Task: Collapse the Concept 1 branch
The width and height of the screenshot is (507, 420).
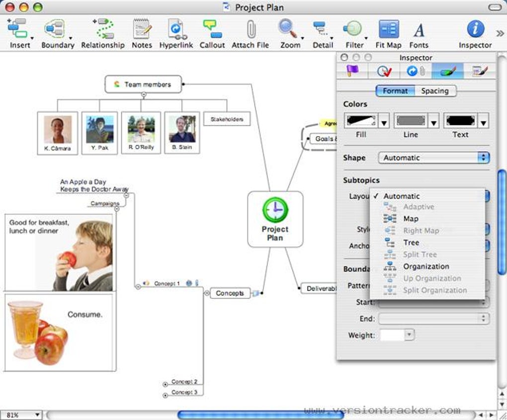Action: pos(138,286)
